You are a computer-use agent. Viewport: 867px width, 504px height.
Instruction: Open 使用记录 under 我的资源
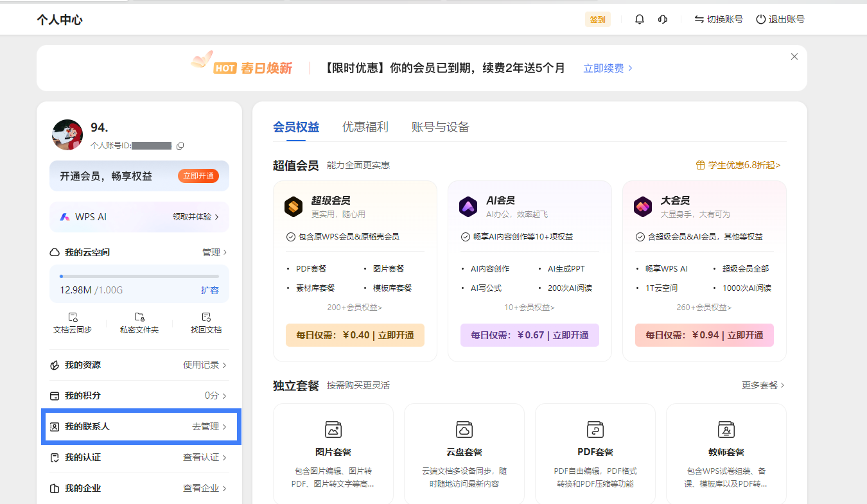point(205,365)
